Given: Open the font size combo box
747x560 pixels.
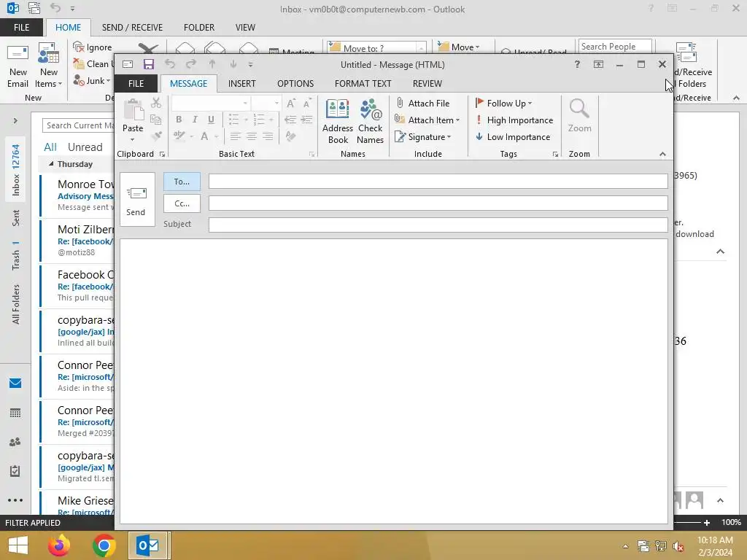Looking at the screenshot, I should click(x=266, y=103).
